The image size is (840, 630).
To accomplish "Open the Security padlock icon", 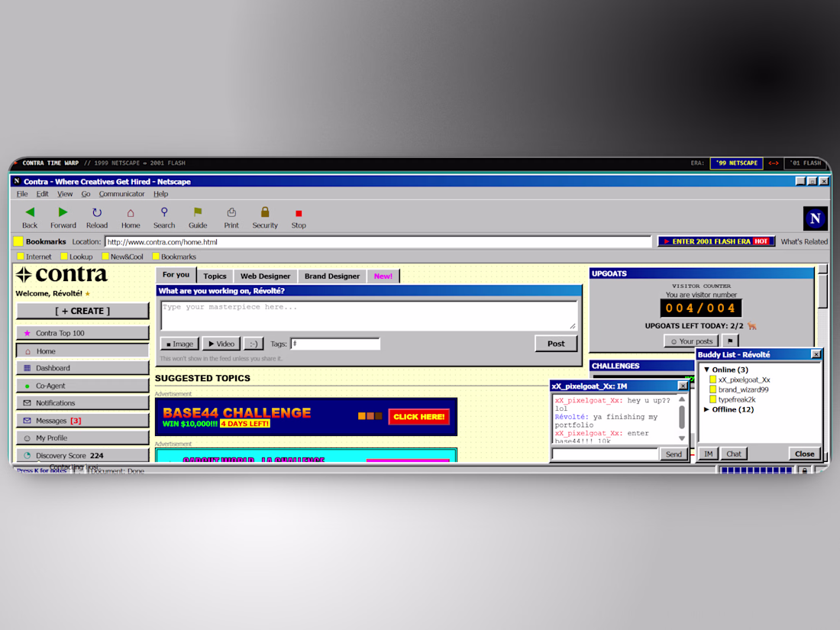I will point(265,213).
